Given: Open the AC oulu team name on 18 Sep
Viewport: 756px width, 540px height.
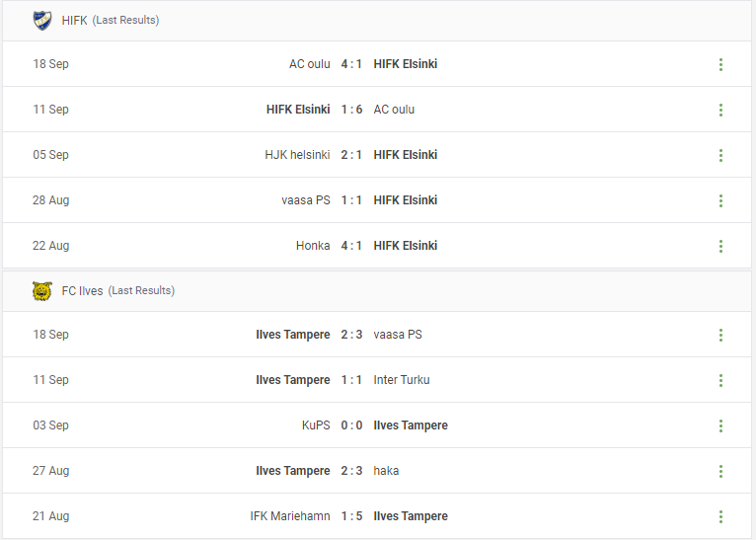Looking at the screenshot, I should (x=310, y=64).
